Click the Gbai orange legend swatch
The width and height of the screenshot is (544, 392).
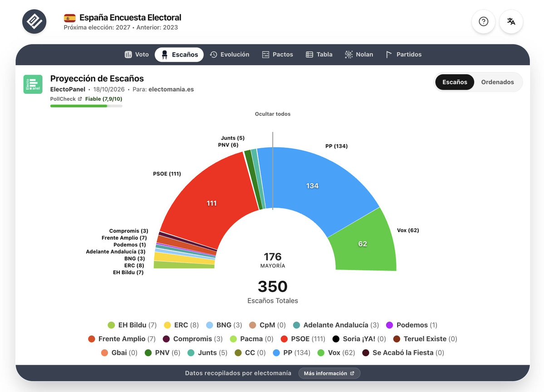pos(104,353)
